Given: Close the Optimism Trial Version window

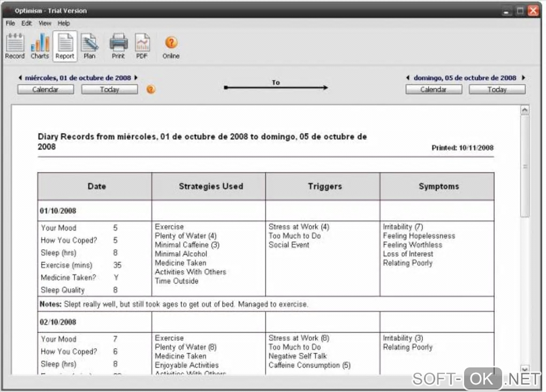Looking at the screenshot, I should coord(533,11).
